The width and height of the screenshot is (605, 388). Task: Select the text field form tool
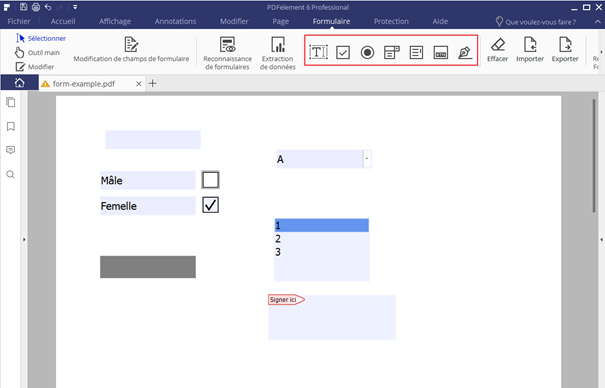coord(318,52)
